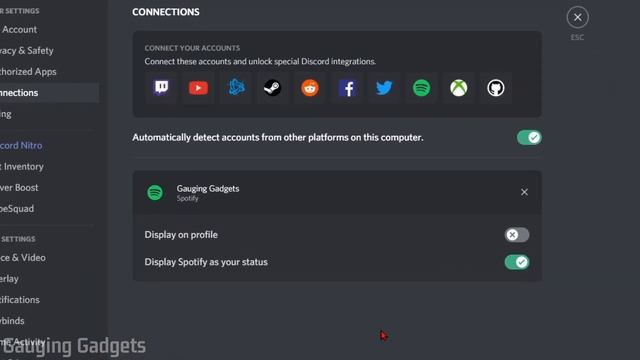Connect a Twitch account

[161, 88]
